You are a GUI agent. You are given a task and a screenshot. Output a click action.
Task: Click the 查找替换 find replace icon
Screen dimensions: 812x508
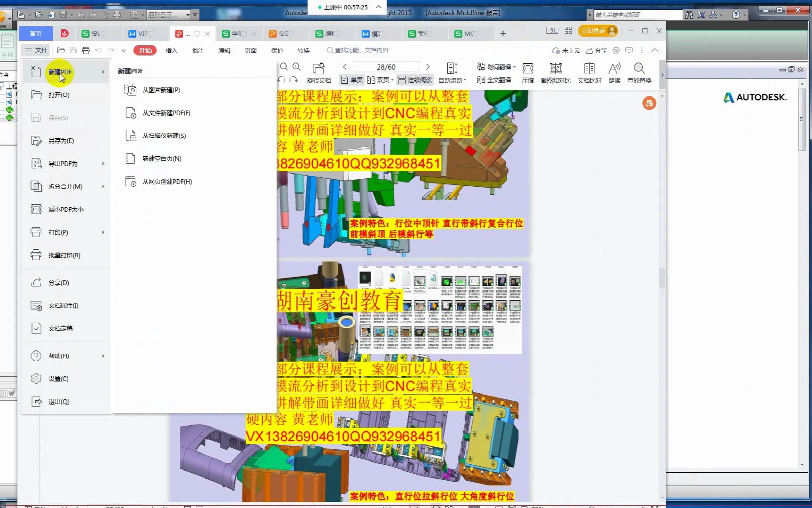[x=639, y=73]
